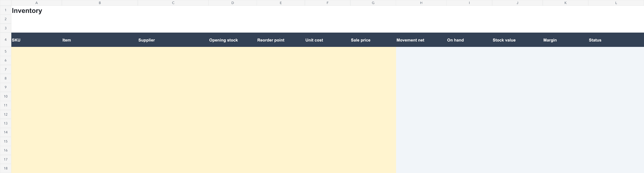644x173 pixels.
Task: Select column E header
Action: coord(281,3)
